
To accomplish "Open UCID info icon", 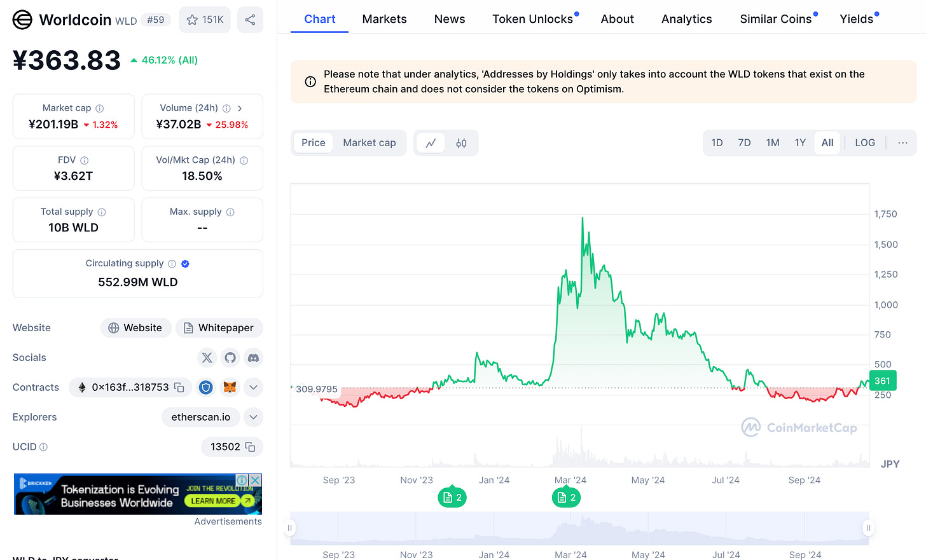I will [x=43, y=447].
